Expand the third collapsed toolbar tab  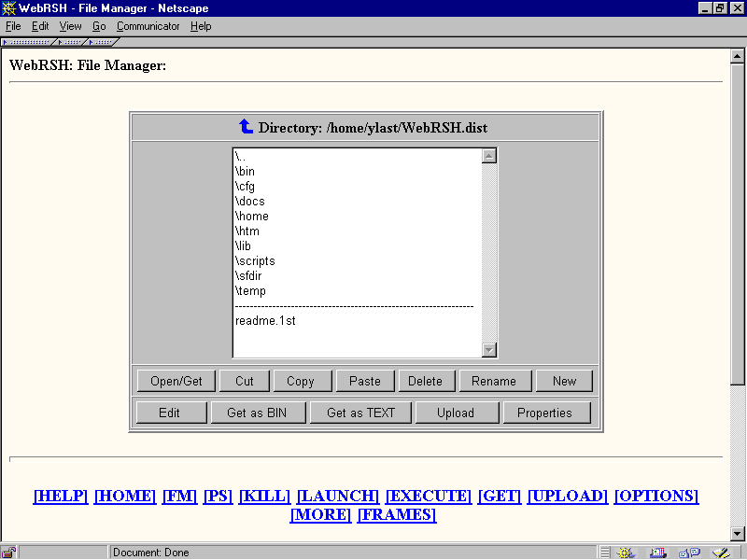coord(102,42)
